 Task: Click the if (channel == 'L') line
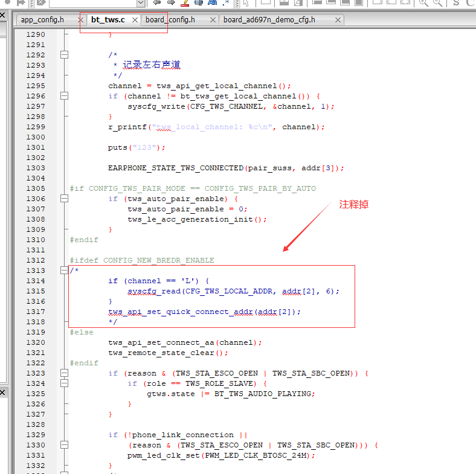pos(158,281)
